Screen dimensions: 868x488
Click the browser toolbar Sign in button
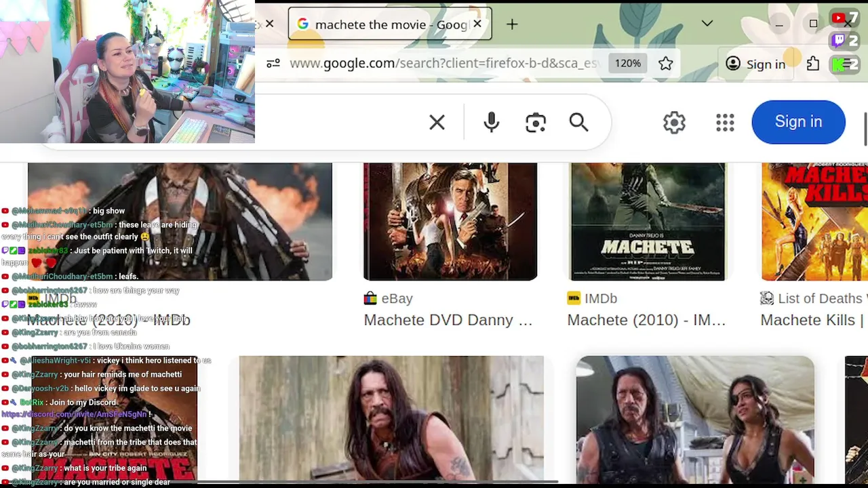pos(755,64)
